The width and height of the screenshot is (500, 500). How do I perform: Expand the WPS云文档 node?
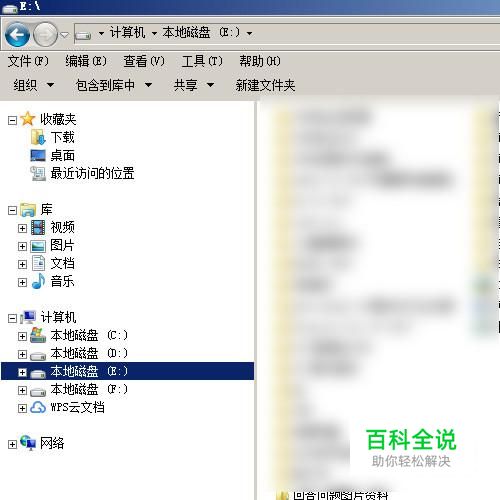[x=22, y=408]
